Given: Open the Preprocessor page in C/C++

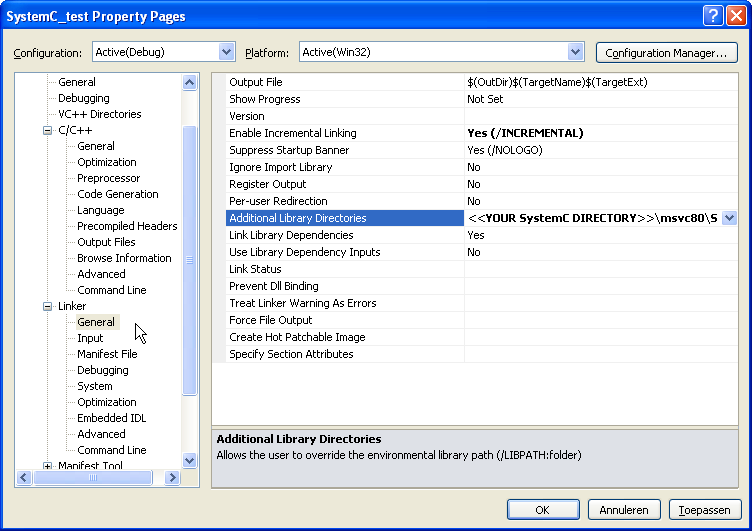Looking at the screenshot, I should (108, 178).
